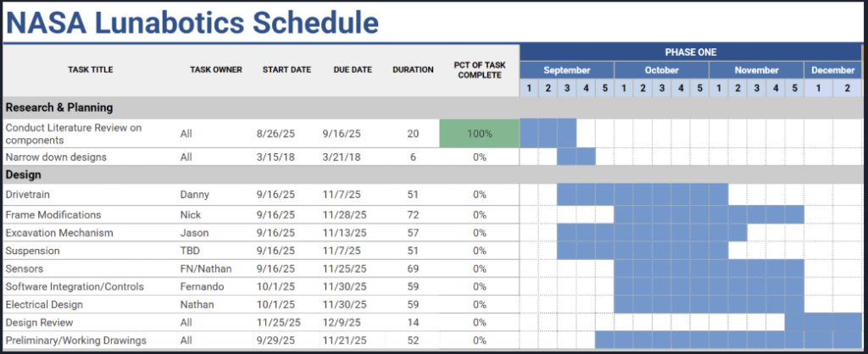Click the October month header

pyautogui.click(x=661, y=70)
